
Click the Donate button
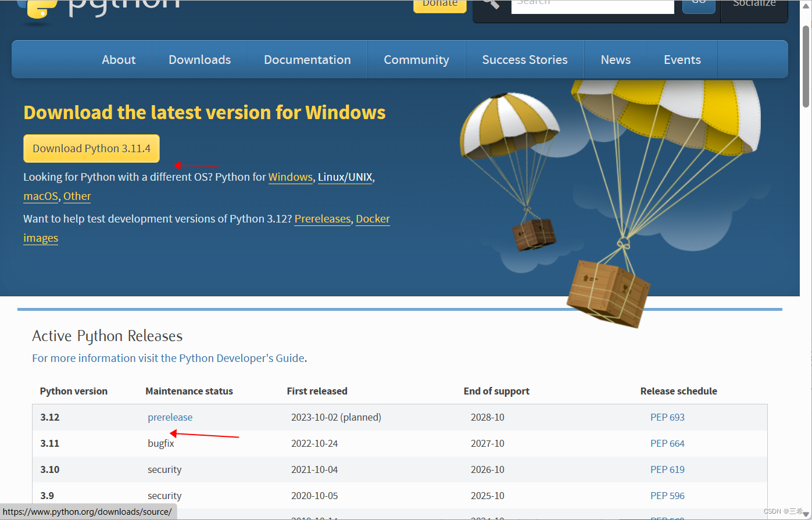(439, 3)
